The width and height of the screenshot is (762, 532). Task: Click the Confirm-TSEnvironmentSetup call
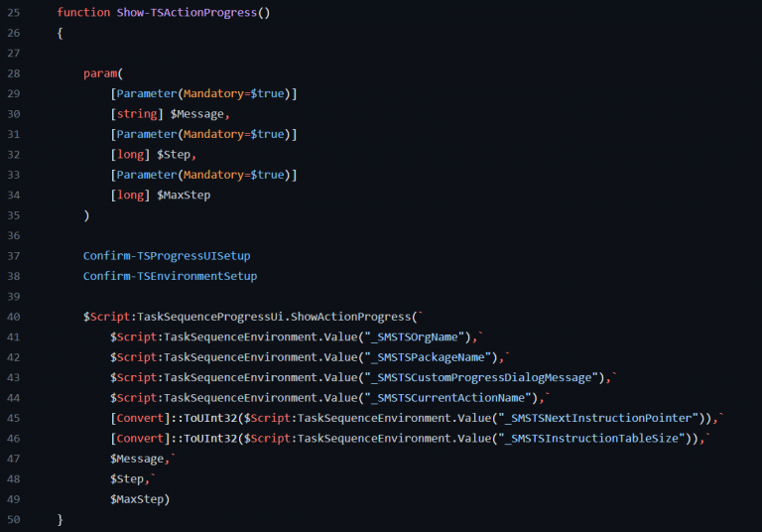pos(170,276)
